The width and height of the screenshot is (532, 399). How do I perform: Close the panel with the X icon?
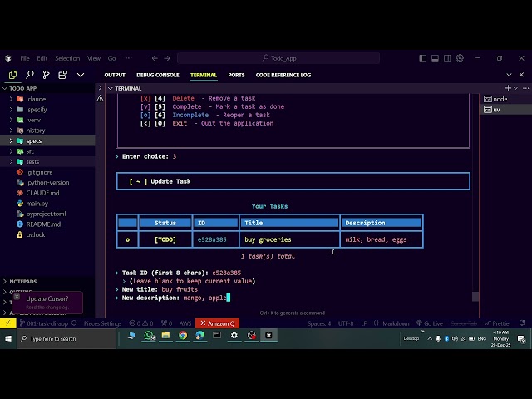point(521,75)
